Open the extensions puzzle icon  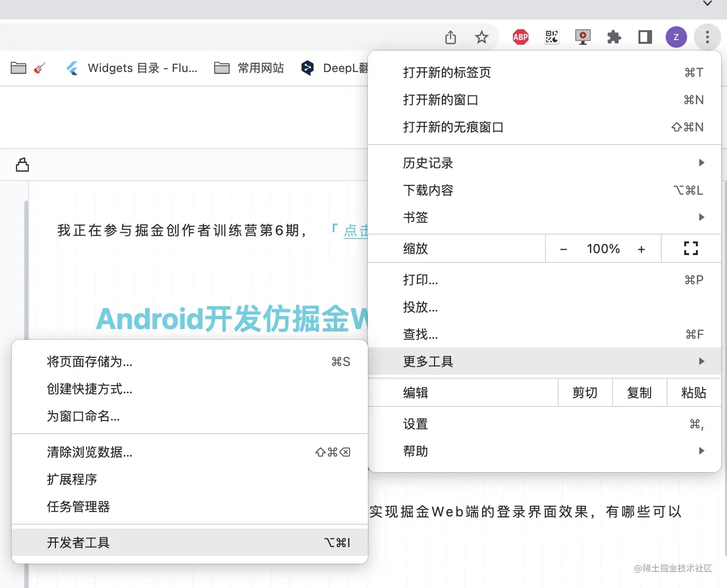point(614,37)
